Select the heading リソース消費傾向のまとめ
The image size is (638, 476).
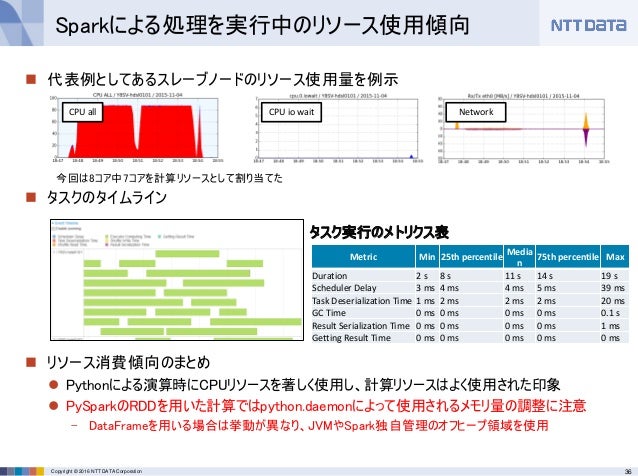(128, 362)
